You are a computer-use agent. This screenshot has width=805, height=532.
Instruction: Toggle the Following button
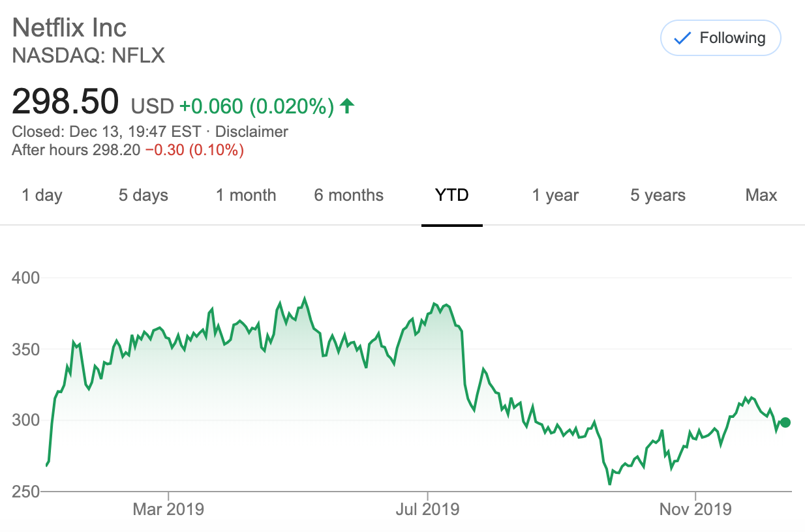point(720,38)
